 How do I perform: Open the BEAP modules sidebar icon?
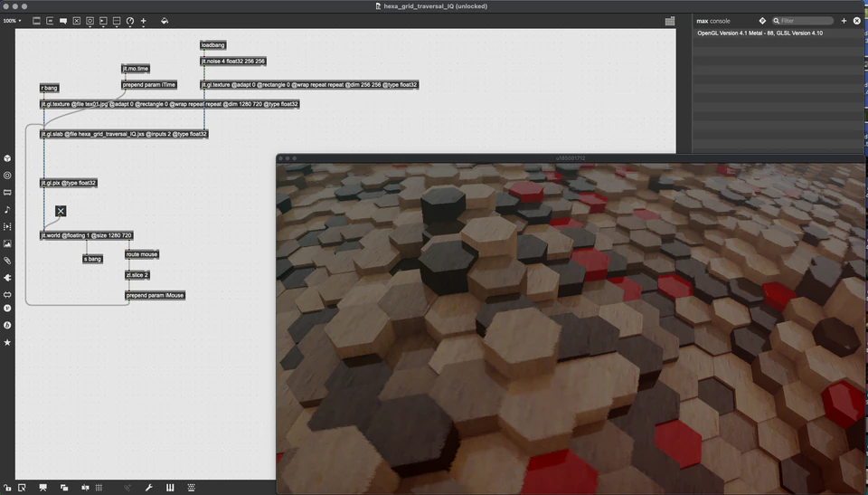pyautogui.click(x=7, y=309)
